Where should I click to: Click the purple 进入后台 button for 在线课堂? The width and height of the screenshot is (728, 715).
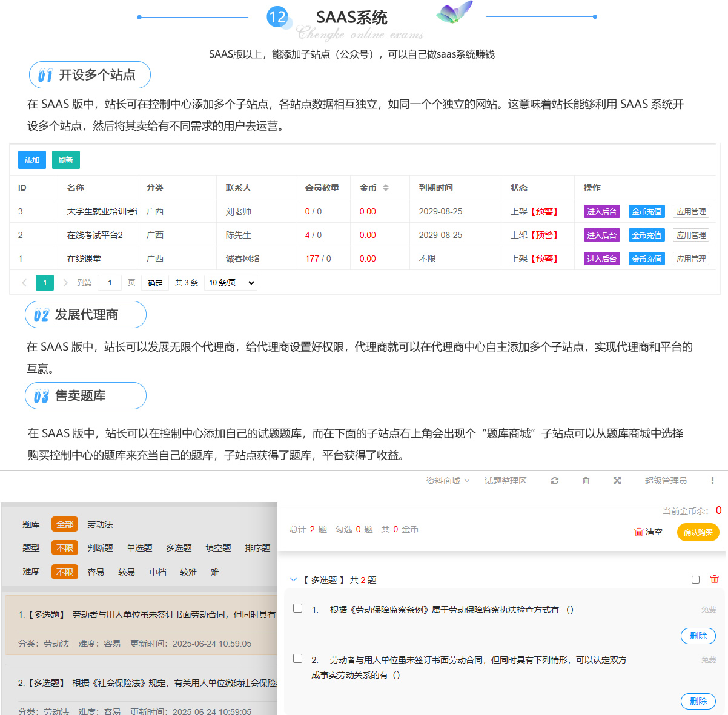601,259
